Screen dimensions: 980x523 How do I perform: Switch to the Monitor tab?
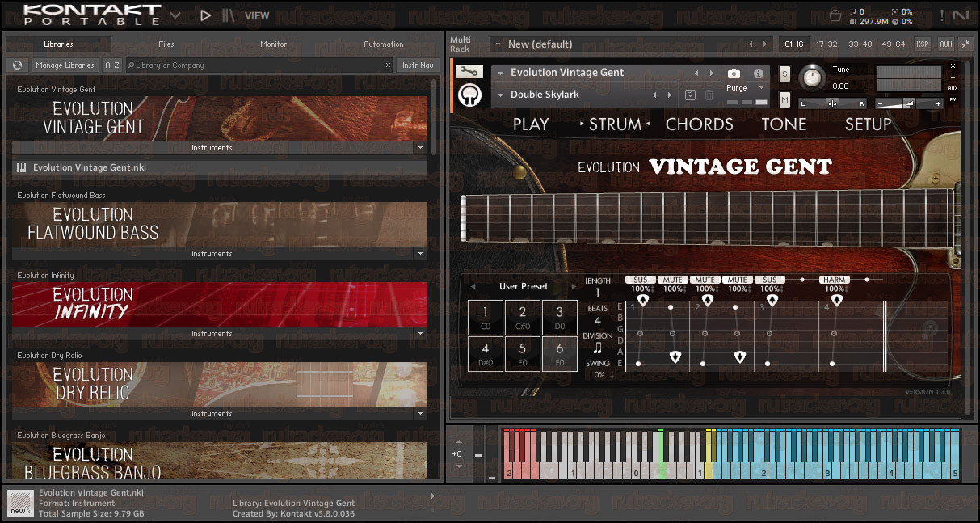[273, 44]
